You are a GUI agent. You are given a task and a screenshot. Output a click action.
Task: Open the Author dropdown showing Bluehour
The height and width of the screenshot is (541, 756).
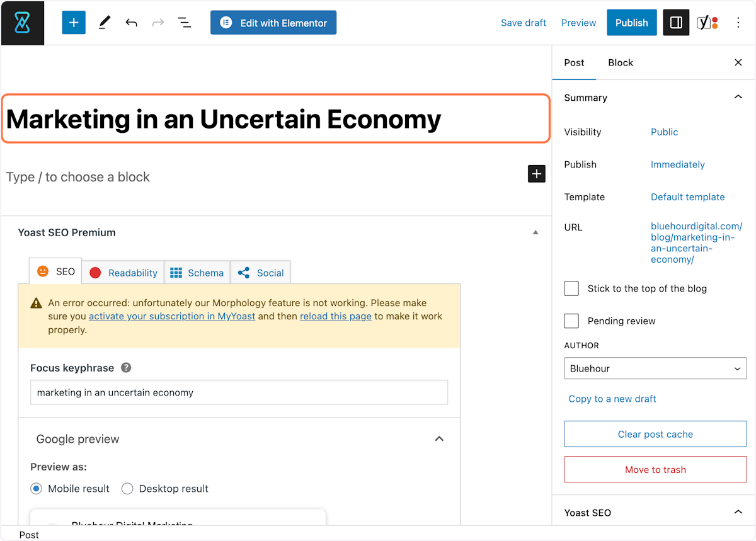click(x=655, y=368)
